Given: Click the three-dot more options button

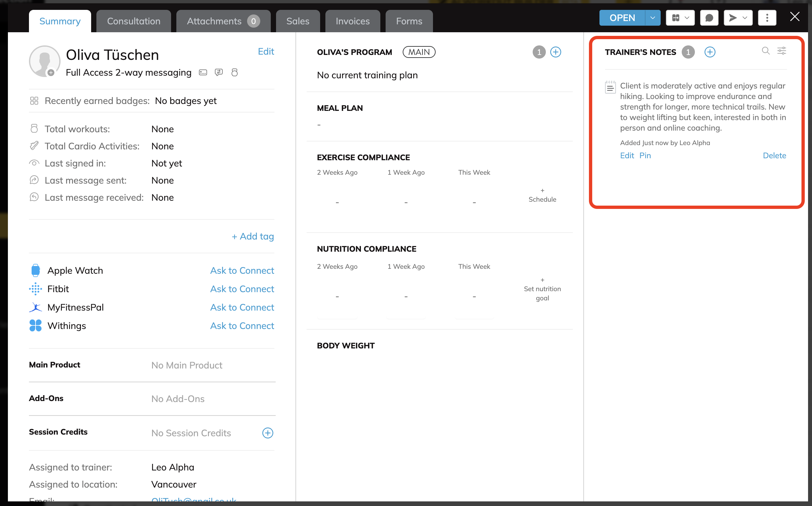Looking at the screenshot, I should coord(767,18).
